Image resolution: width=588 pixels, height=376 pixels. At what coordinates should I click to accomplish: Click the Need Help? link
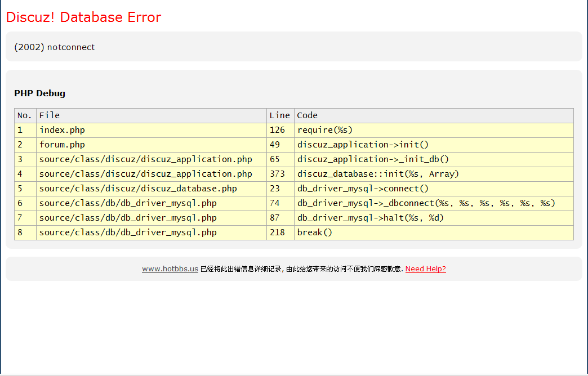[x=426, y=269]
